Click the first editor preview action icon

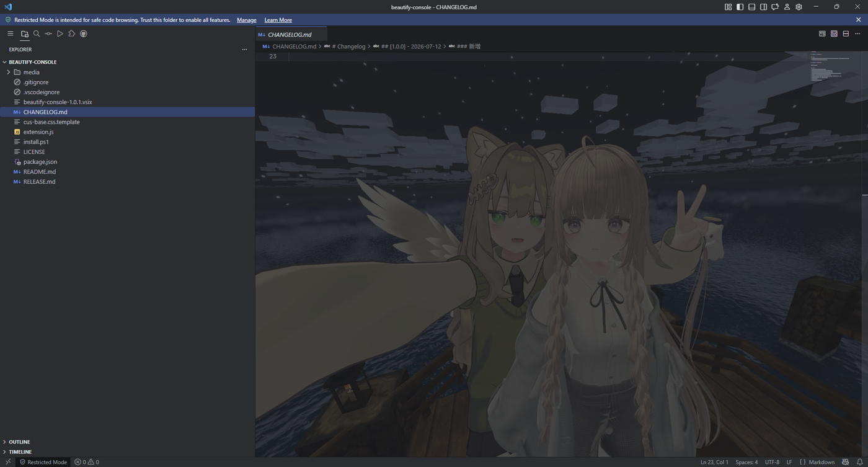[x=822, y=33]
